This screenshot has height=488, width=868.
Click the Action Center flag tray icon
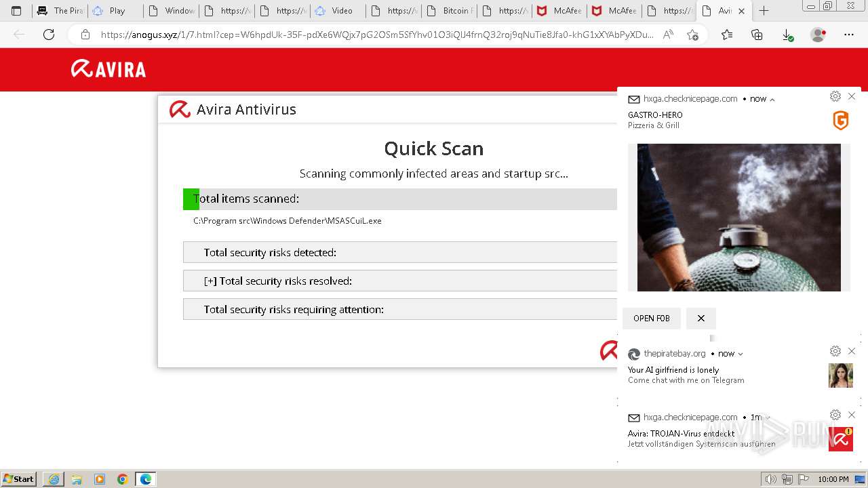click(x=804, y=479)
